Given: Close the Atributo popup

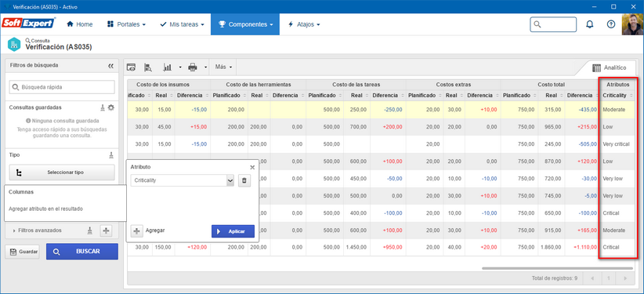Looking at the screenshot, I should pyautogui.click(x=252, y=167).
